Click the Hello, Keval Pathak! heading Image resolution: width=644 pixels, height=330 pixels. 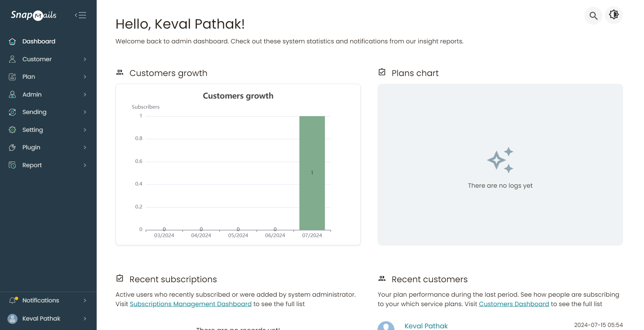point(180,24)
